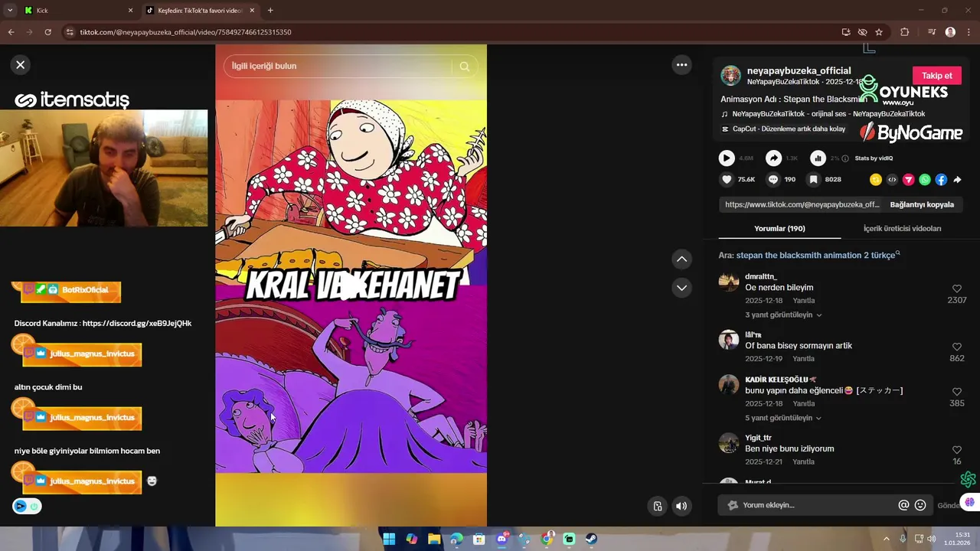Switch to İçerik üreticisi videoları tab
The width and height of the screenshot is (980, 551).
(902, 229)
